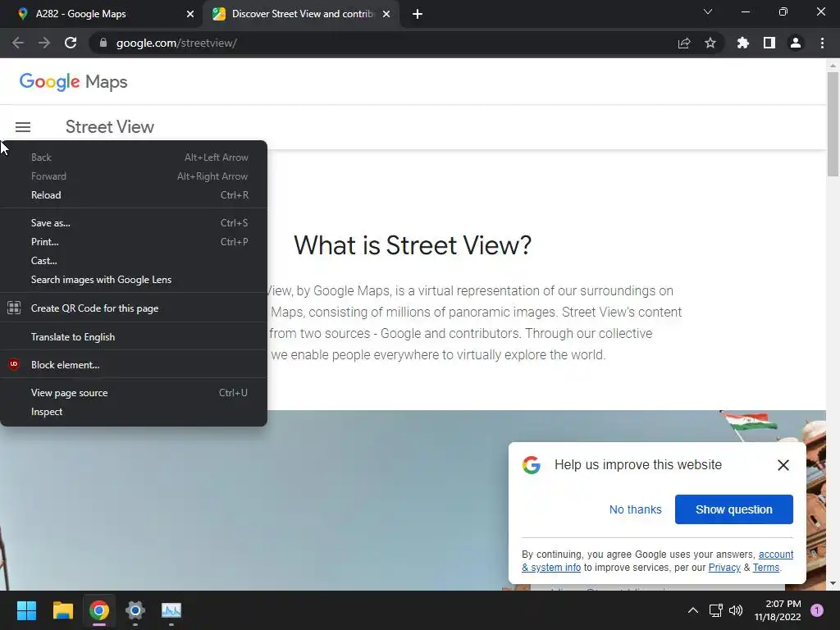The image size is (840, 630).
Task: Open the Street View hamburger menu
Action: [x=22, y=127]
